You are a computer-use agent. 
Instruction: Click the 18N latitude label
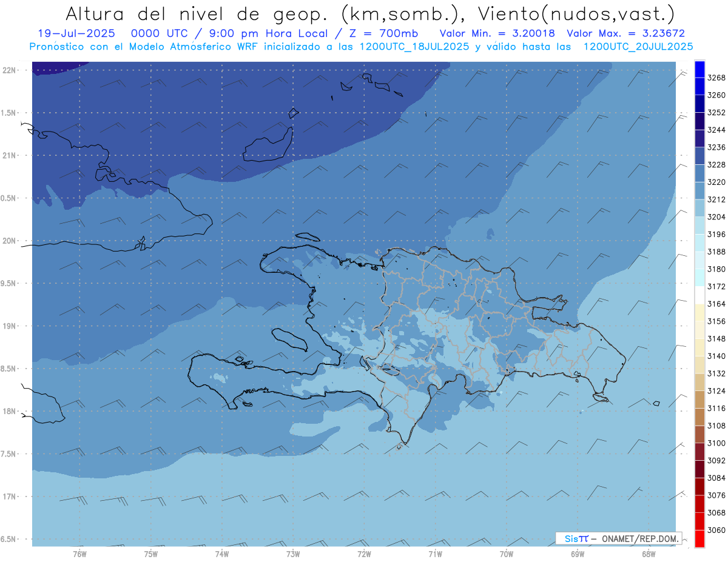point(10,412)
